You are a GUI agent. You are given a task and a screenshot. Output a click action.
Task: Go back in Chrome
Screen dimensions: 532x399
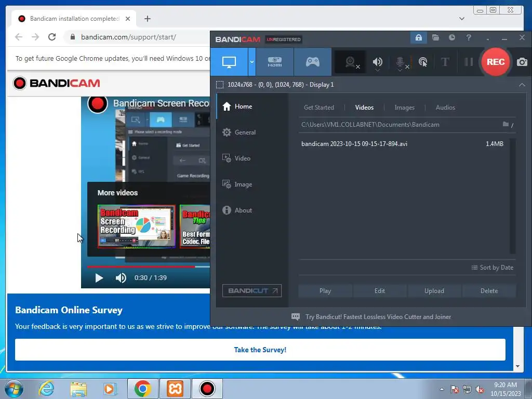[19, 37]
